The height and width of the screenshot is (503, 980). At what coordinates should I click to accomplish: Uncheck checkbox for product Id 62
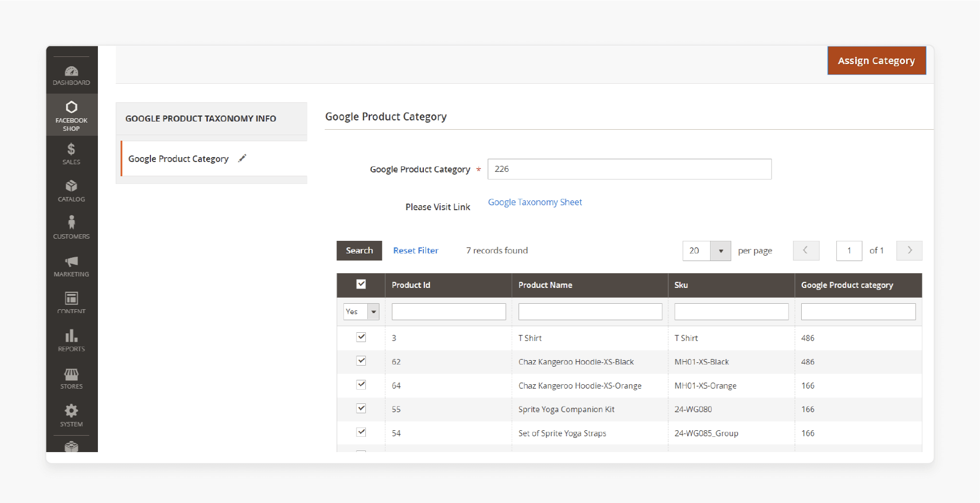click(x=361, y=361)
